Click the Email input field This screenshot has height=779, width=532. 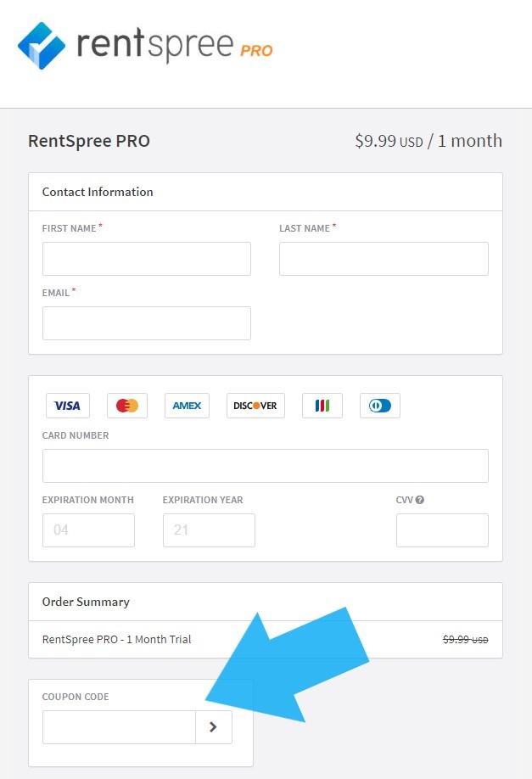coord(146,323)
